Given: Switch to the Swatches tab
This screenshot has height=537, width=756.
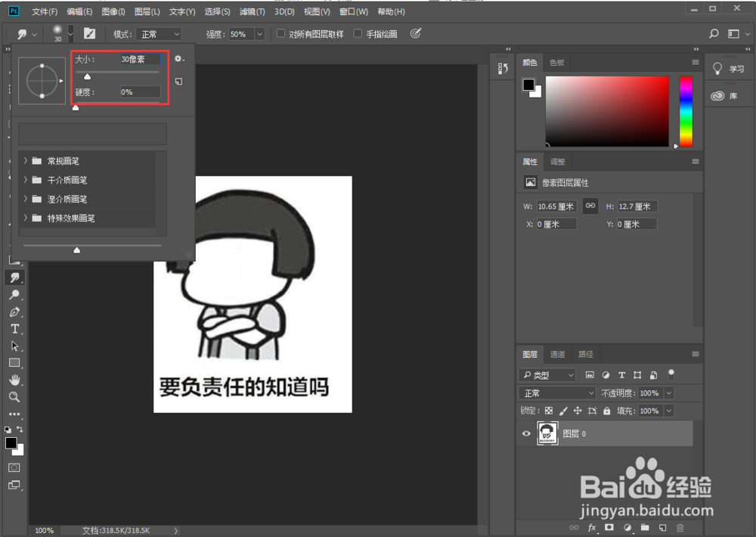Looking at the screenshot, I should coord(557,62).
